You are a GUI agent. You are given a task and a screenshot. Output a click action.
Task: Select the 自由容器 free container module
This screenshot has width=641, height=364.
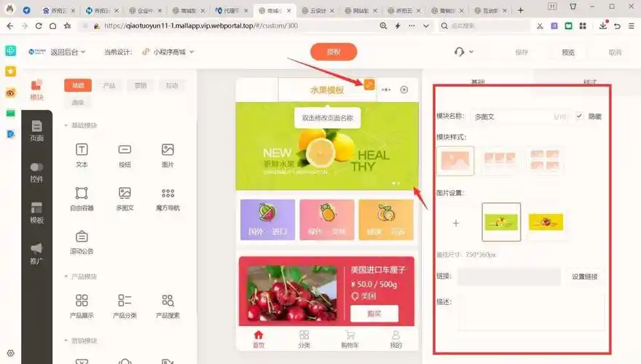82,199
